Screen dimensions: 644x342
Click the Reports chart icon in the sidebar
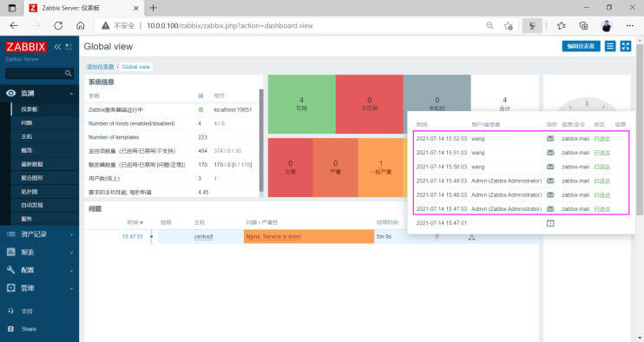point(11,252)
